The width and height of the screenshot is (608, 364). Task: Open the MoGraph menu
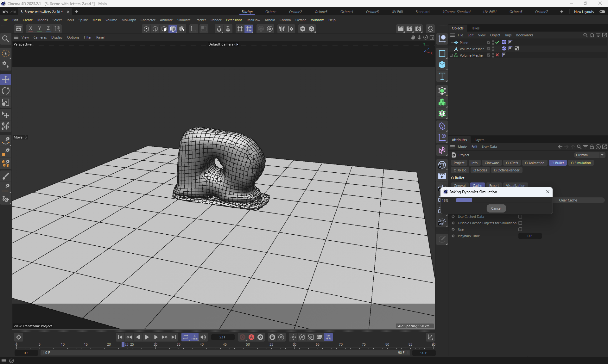[x=129, y=20]
